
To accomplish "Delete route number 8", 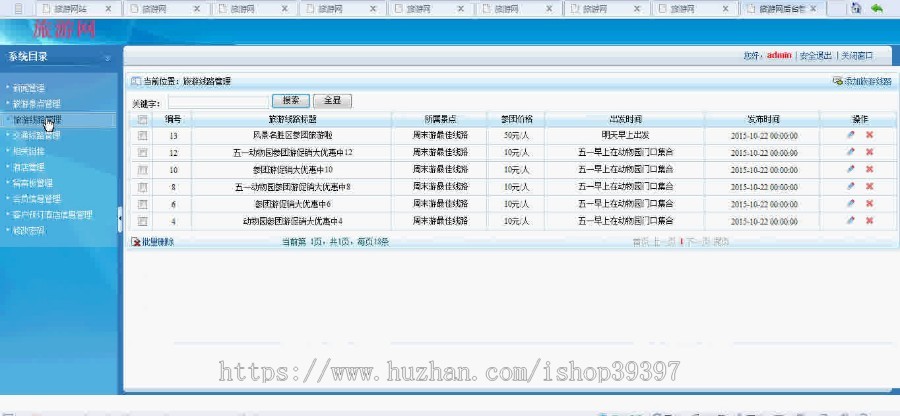I will (870, 186).
